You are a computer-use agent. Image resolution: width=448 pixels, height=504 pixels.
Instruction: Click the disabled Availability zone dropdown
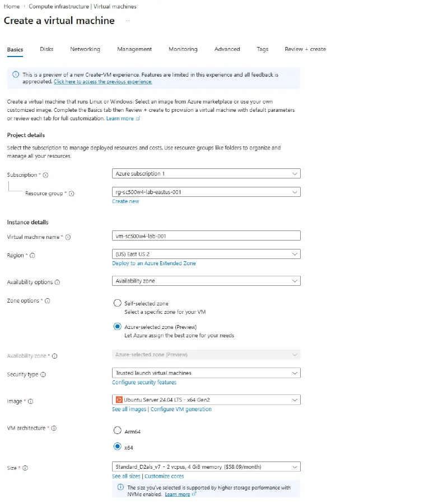pos(206,355)
